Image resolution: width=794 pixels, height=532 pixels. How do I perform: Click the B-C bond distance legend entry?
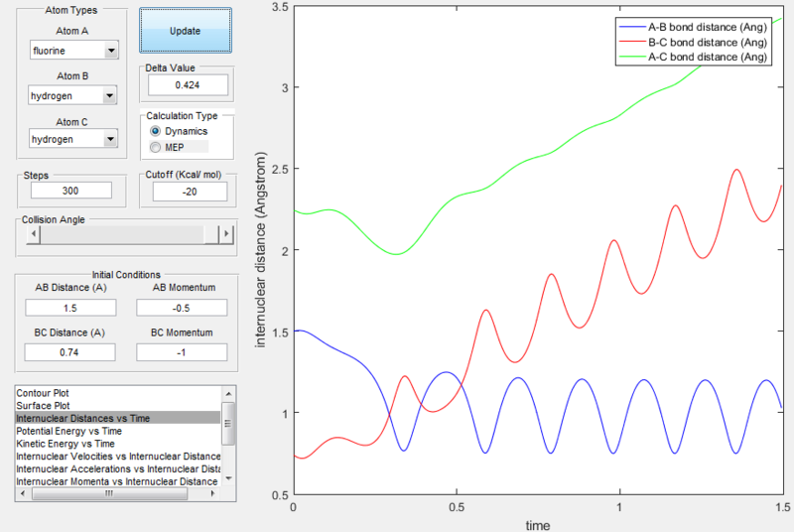(x=693, y=43)
